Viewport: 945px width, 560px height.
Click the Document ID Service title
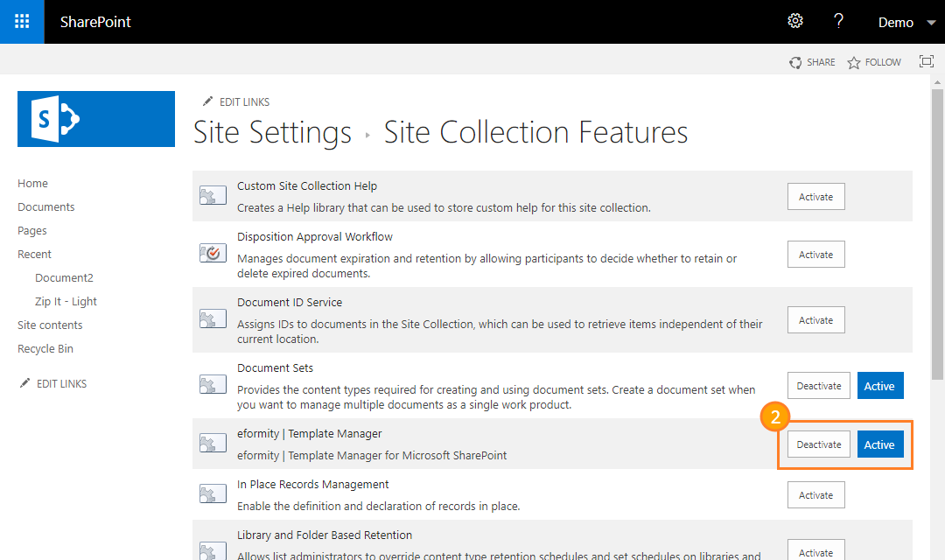[x=290, y=302]
